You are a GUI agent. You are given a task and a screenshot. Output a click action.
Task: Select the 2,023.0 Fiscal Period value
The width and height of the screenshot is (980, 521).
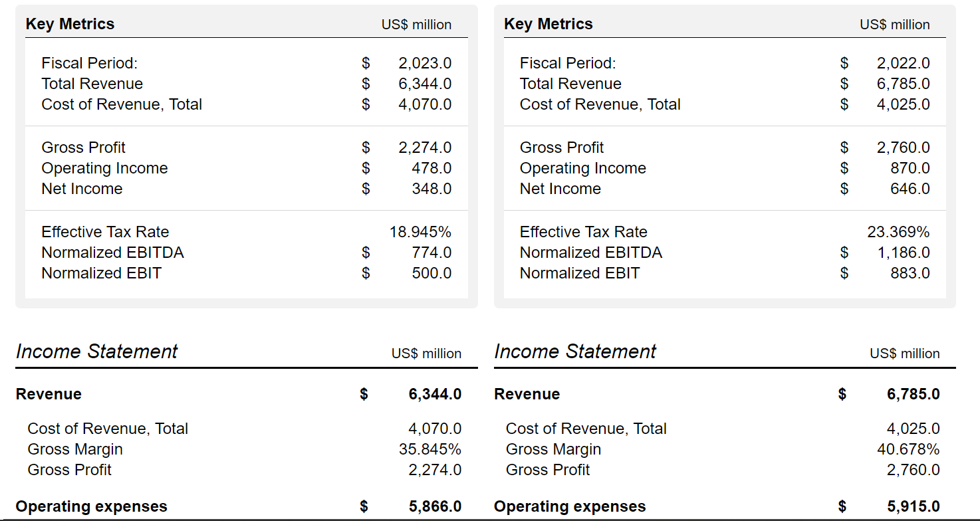(x=425, y=63)
